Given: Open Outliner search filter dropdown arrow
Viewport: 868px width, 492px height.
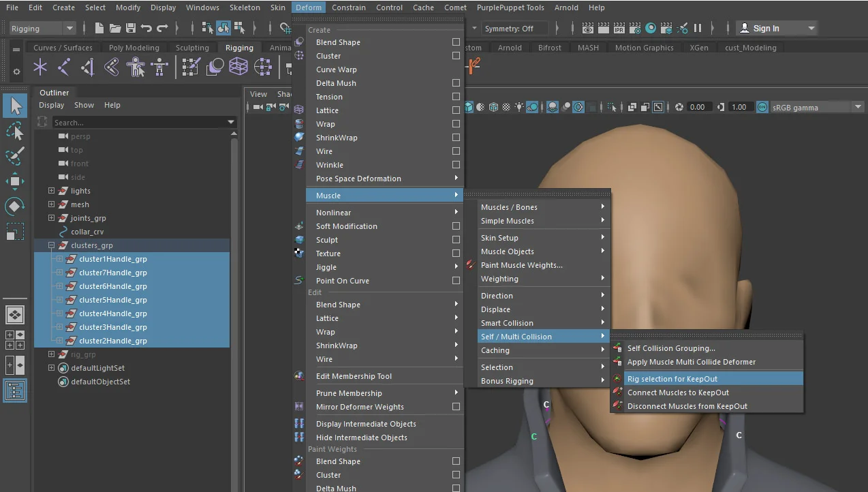Looking at the screenshot, I should pyautogui.click(x=232, y=123).
